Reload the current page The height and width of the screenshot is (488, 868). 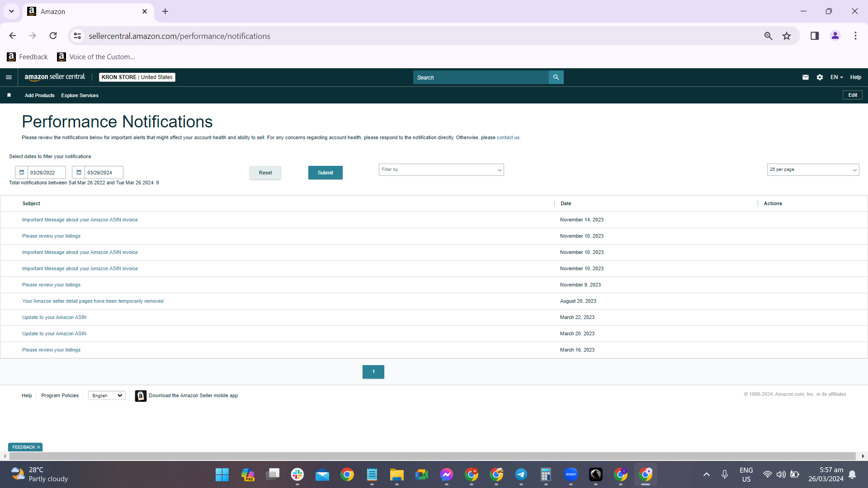click(53, 36)
